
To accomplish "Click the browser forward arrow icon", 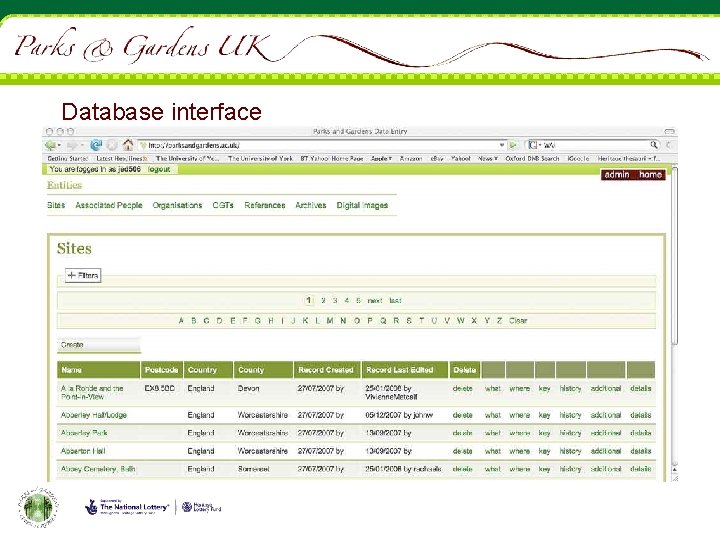I will click(x=72, y=146).
